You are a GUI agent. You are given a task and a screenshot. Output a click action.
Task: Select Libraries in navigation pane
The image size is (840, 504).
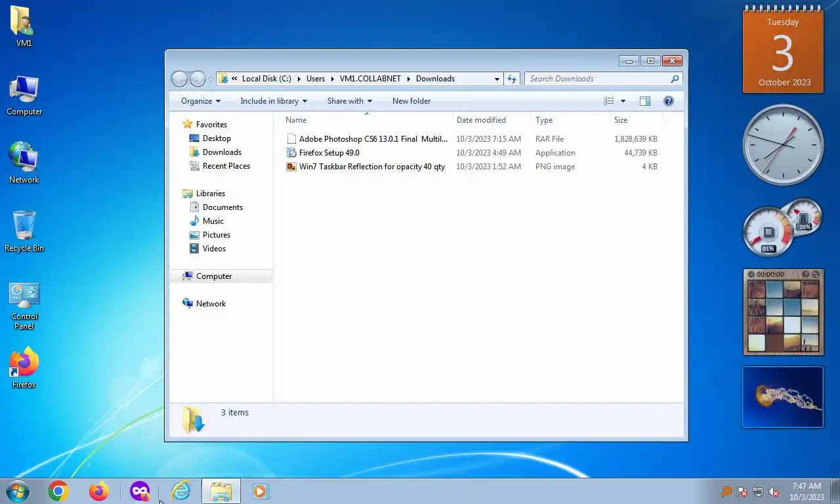coord(210,194)
